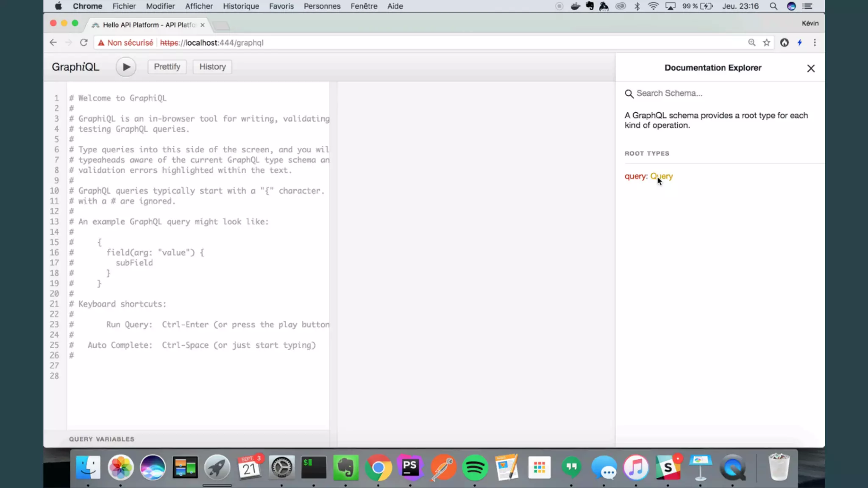Image resolution: width=868 pixels, height=488 pixels.
Task: Click the Evernote elephant menu bar icon
Action: tap(590, 6)
